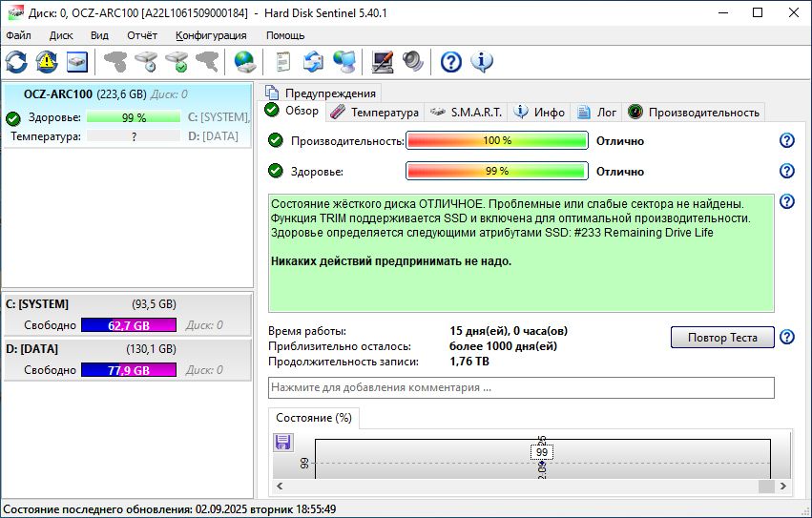Screen dimensions: 812x518
Task: Click the refresh icon with yellow warning triangle
Action: [47, 62]
